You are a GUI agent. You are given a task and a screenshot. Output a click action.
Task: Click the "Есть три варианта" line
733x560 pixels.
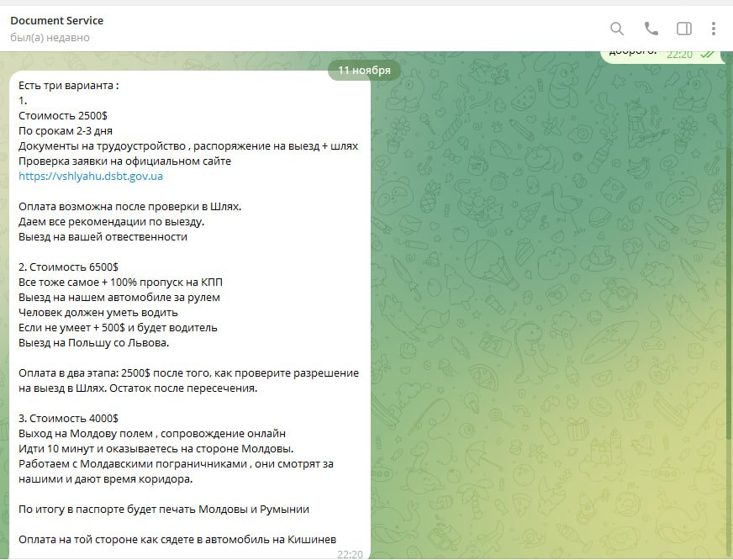click(69, 86)
